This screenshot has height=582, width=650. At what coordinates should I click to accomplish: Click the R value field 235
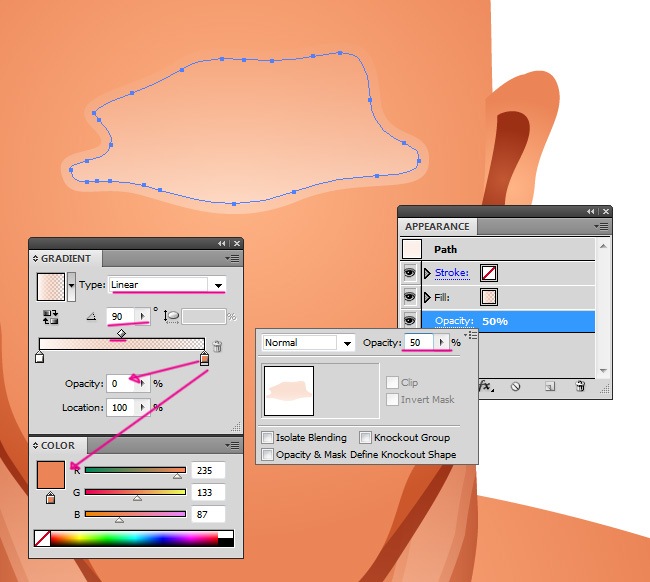208,470
